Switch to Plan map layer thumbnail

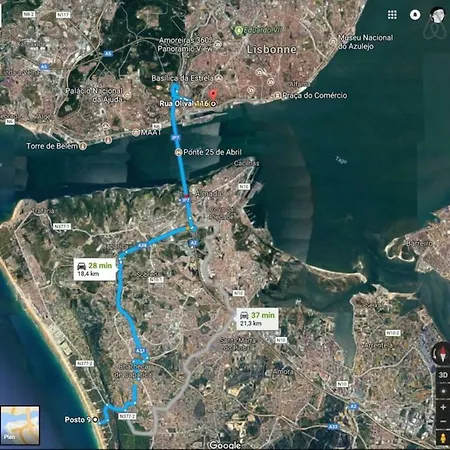(x=20, y=425)
